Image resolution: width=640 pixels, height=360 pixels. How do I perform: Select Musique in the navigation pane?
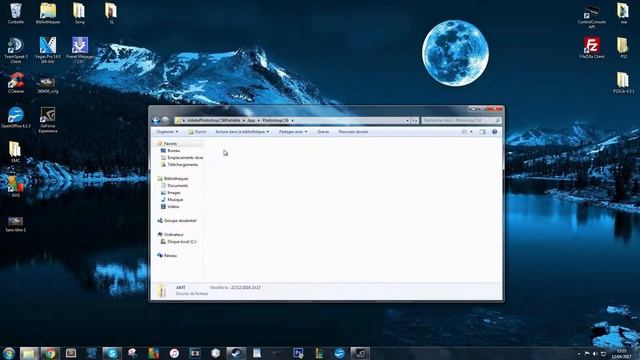[172, 200]
